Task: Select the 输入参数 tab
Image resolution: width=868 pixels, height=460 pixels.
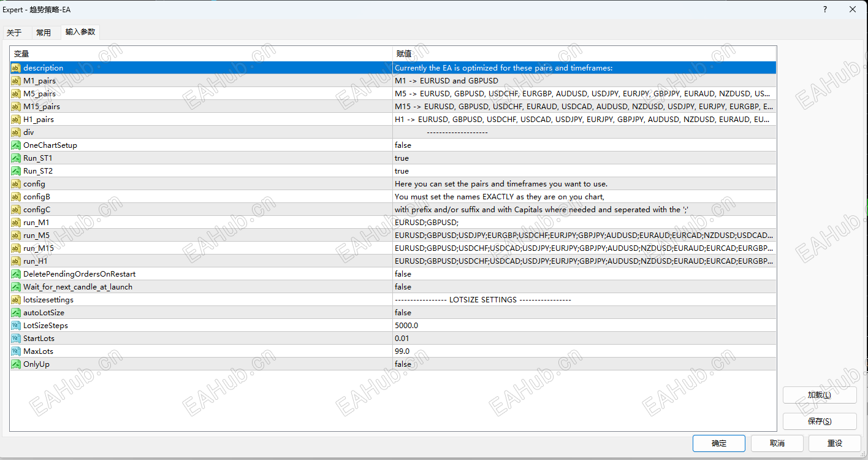Action: 80,32
